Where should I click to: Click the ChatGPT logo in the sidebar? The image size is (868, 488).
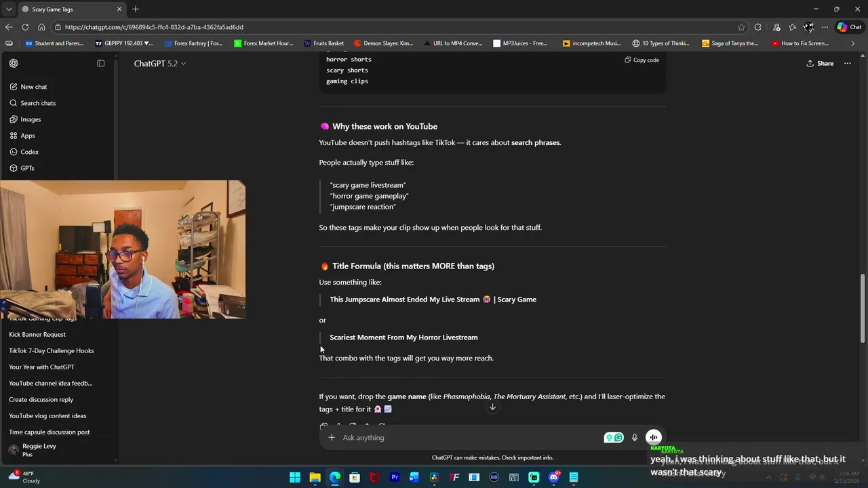click(x=14, y=63)
